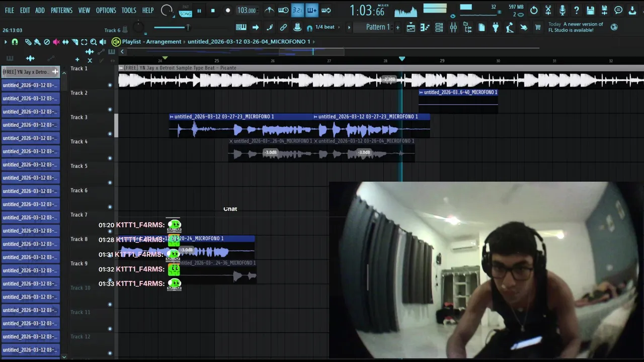The width and height of the screenshot is (644, 362).
Task: Open the chat bubble icon in toolbar
Action: coord(618,10)
